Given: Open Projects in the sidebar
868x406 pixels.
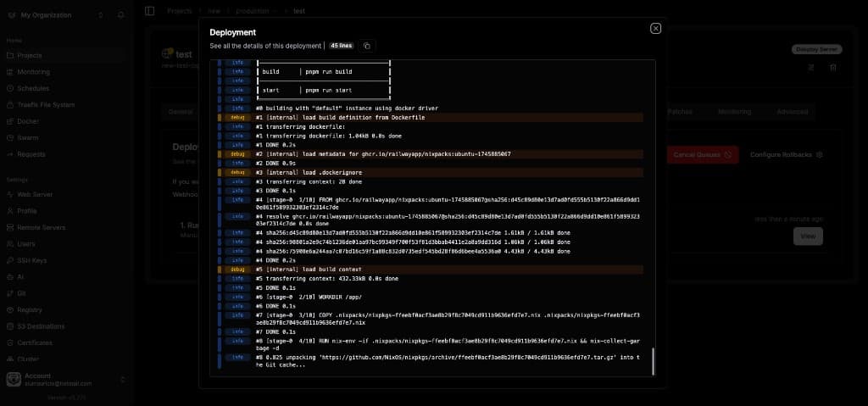Looking at the screenshot, I should 30,55.
